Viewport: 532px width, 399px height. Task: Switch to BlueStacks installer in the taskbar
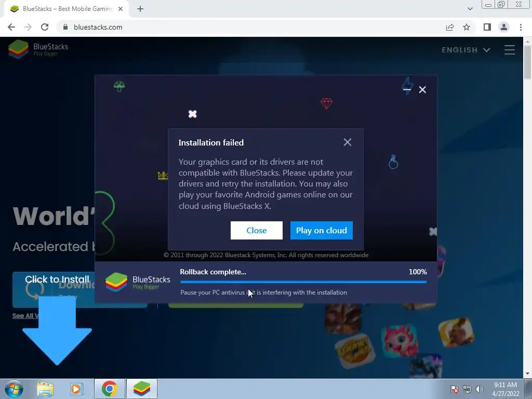tap(142, 389)
